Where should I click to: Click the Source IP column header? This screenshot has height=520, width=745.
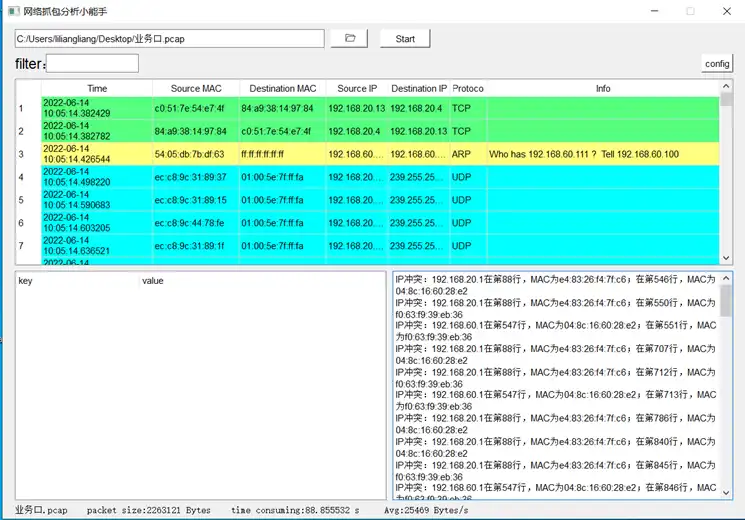[358, 88]
